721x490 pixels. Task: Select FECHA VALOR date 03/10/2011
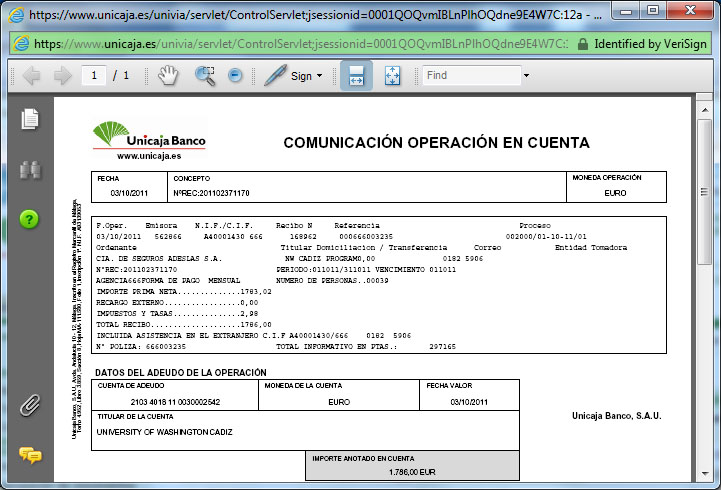(469, 402)
